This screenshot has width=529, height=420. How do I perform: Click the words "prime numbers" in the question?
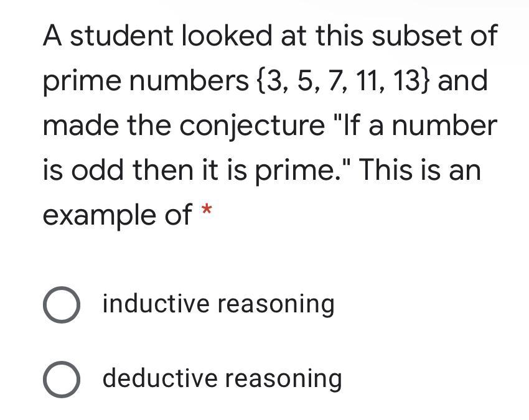click(x=145, y=81)
